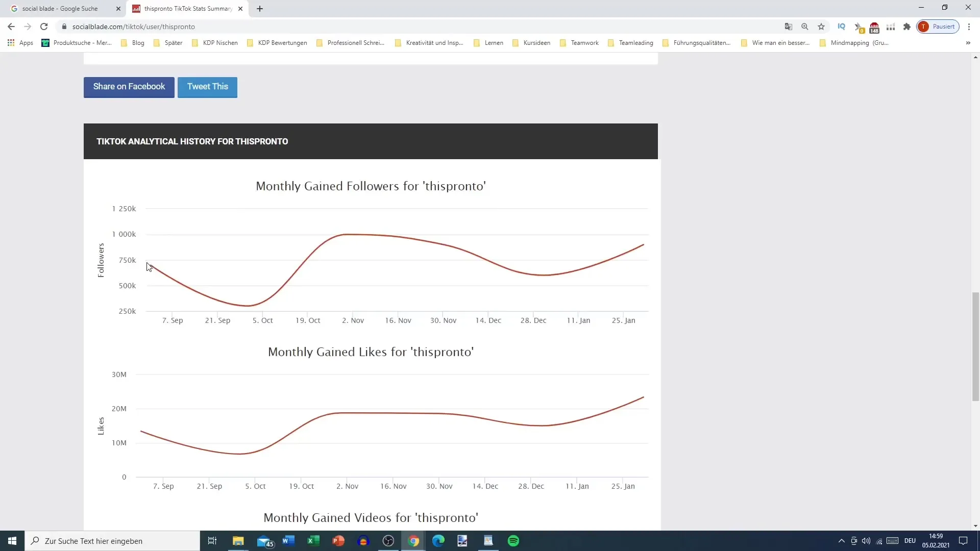Click the Tweet This button
Viewport: 980px width, 551px height.
(x=207, y=87)
